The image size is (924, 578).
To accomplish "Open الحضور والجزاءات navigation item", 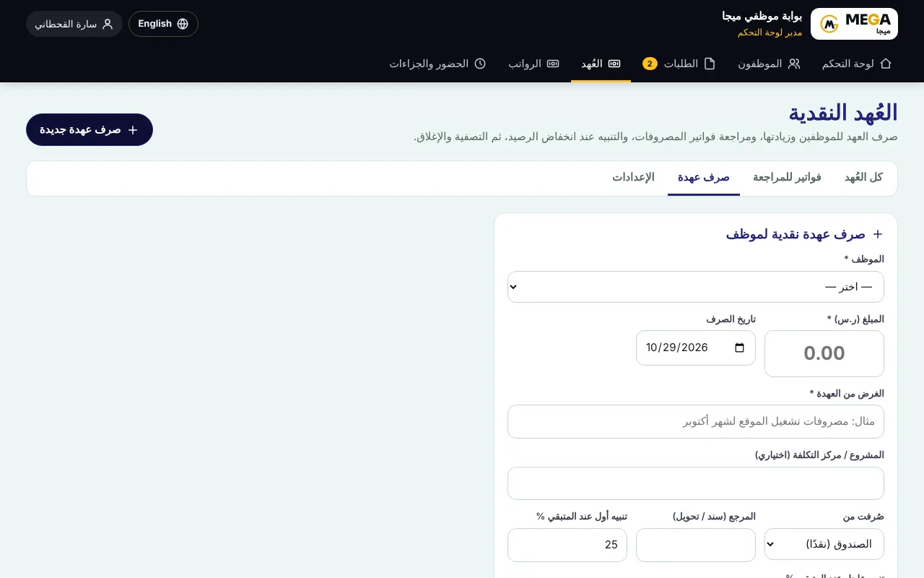I will click(x=437, y=64).
